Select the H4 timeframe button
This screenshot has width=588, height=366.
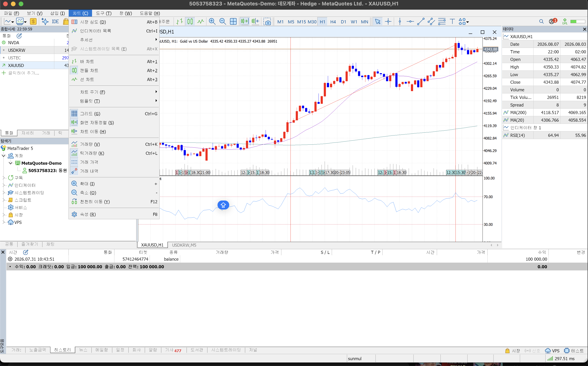coord(333,22)
